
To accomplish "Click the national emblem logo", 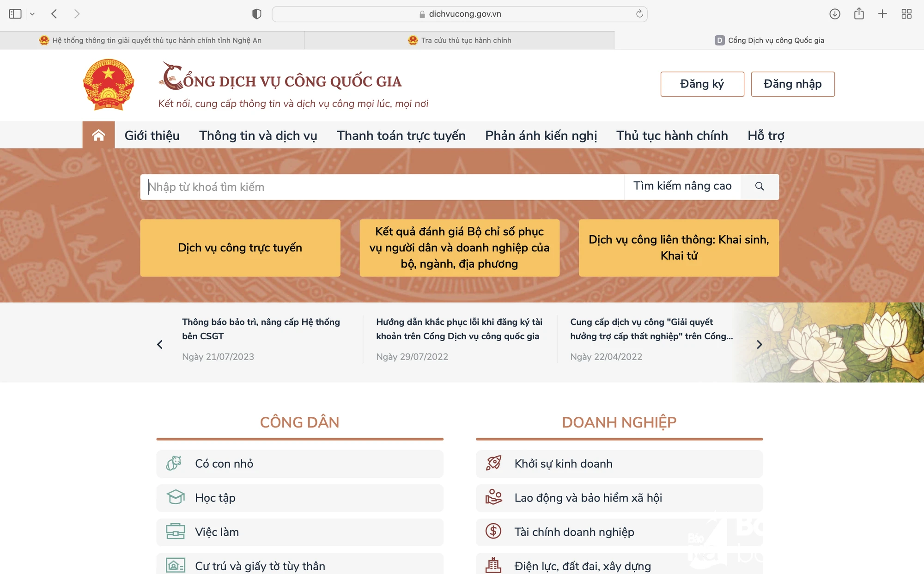I will pyautogui.click(x=108, y=85).
